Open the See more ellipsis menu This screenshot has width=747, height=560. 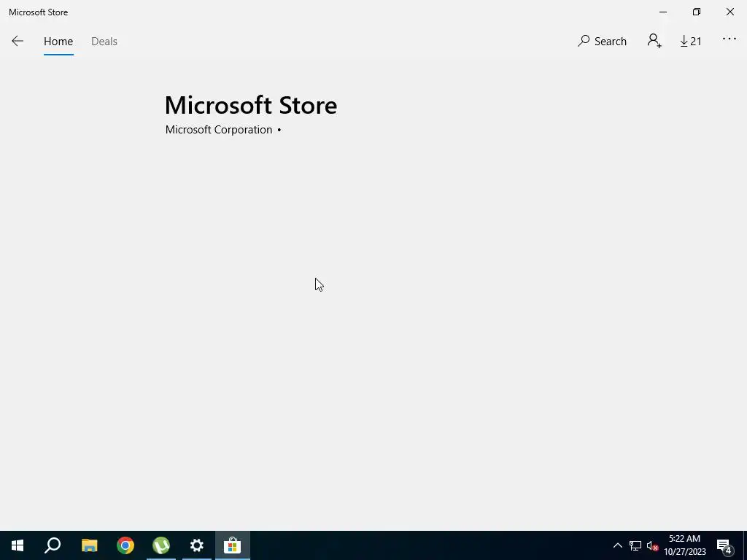point(729,39)
